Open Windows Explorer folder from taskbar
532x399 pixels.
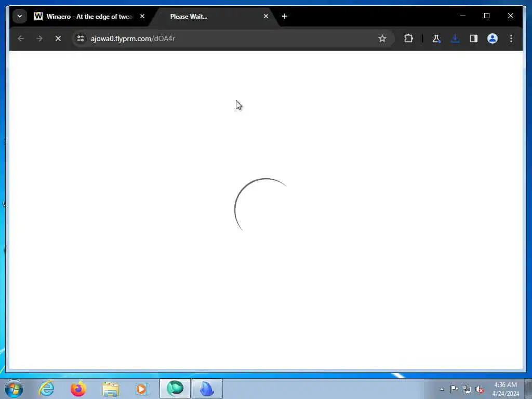pyautogui.click(x=111, y=389)
